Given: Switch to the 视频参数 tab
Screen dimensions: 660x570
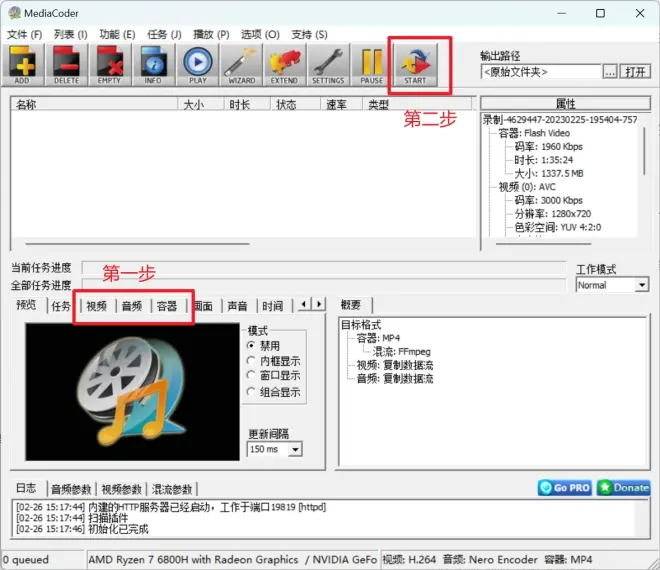Looking at the screenshot, I should pyautogui.click(x=122, y=489).
